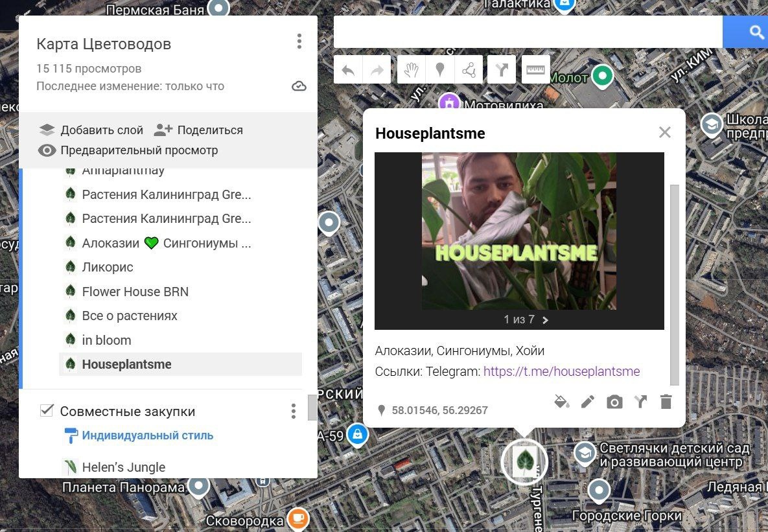Viewport: 768px width, 532px height.
Task: Open the Карта Цветоводов three-dot menu
Action: [x=299, y=41]
